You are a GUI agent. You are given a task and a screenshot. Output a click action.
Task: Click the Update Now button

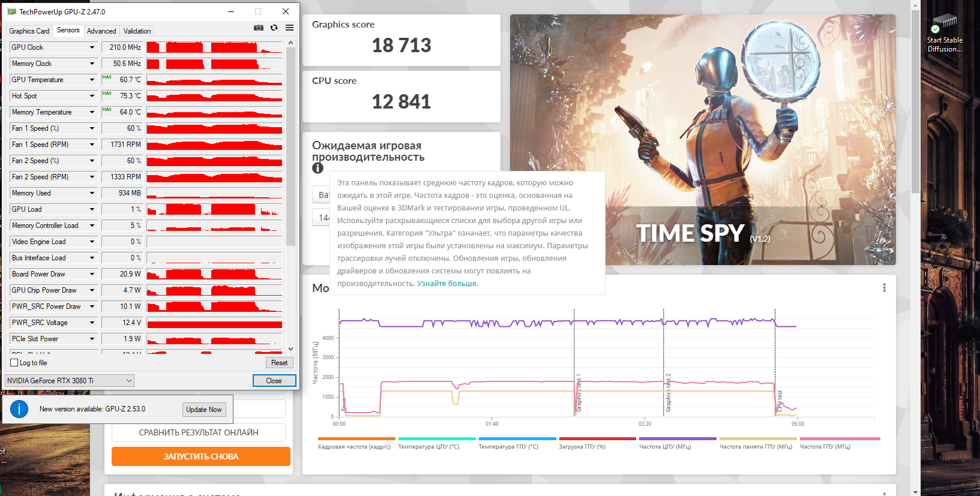point(204,410)
